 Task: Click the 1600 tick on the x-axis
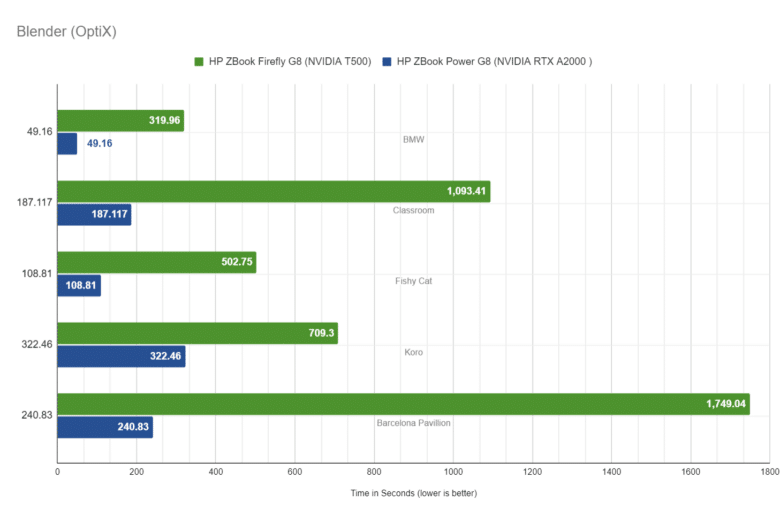click(690, 472)
